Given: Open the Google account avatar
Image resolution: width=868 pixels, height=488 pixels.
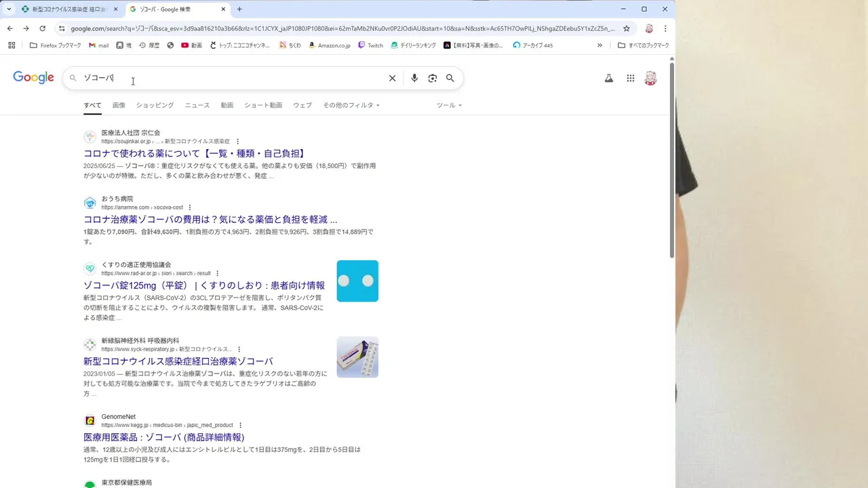Looking at the screenshot, I should coord(650,78).
